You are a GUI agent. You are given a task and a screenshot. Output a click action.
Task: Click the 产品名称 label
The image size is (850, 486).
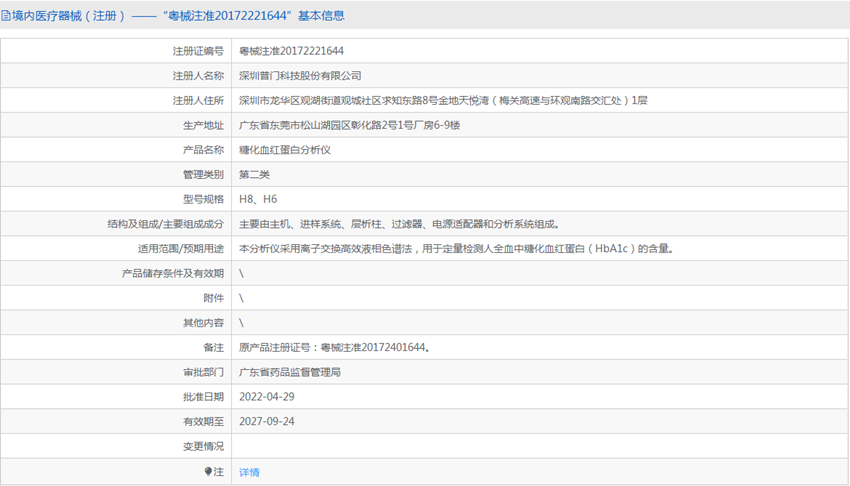coord(203,150)
